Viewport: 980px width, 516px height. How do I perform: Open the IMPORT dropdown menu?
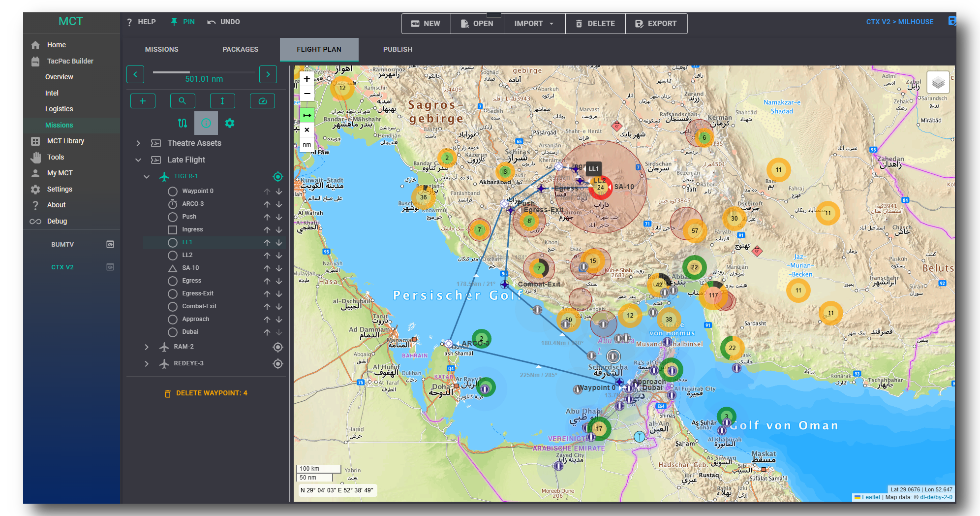click(x=534, y=24)
